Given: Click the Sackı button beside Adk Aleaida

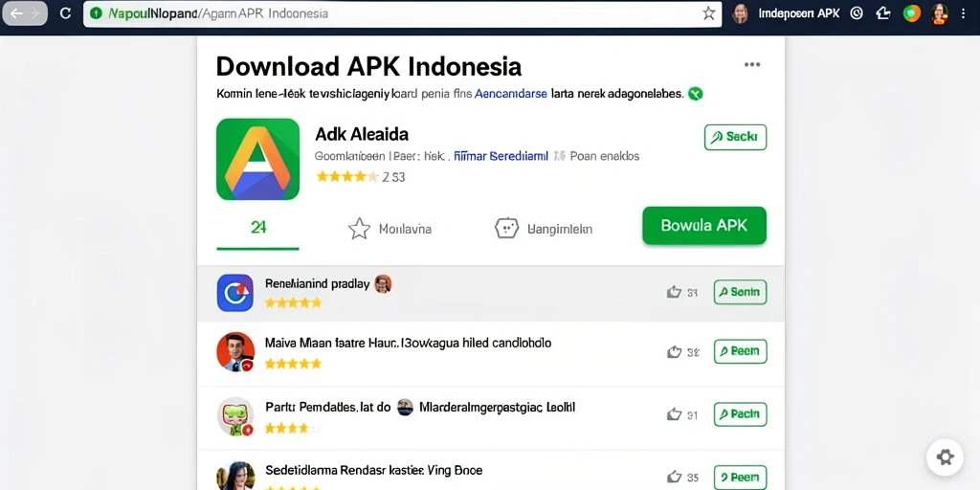Looking at the screenshot, I should 735,137.
